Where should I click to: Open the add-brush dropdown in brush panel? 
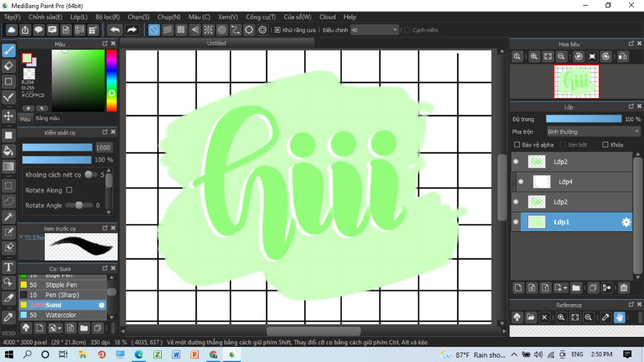(x=60, y=328)
